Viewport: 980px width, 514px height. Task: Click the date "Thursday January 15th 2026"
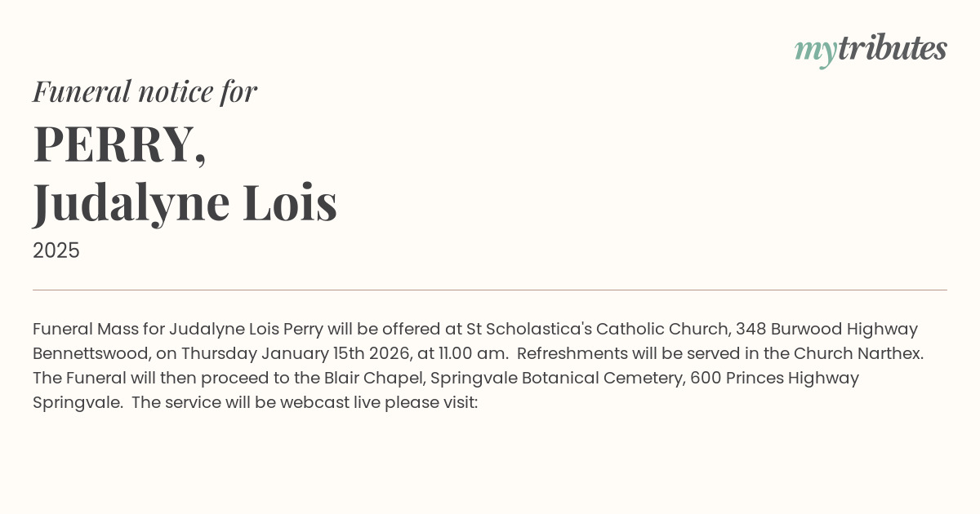(298, 354)
